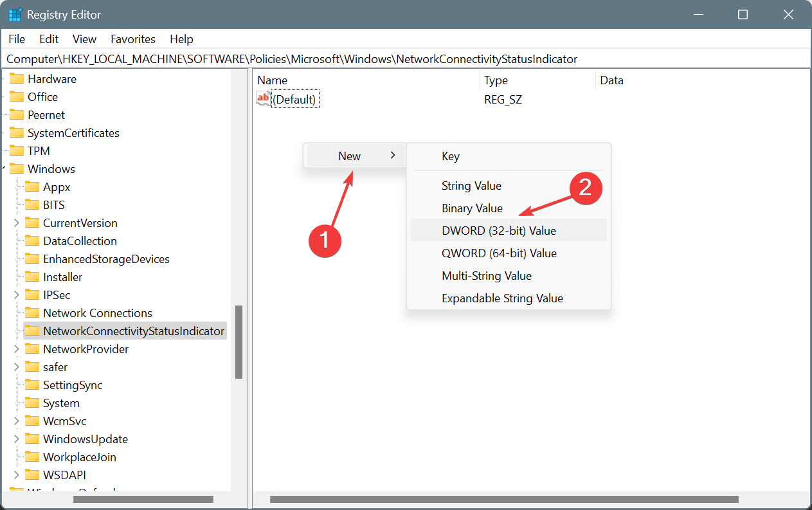
Task: Click the tree pane vertical scrollbar thumb
Action: tap(239, 342)
